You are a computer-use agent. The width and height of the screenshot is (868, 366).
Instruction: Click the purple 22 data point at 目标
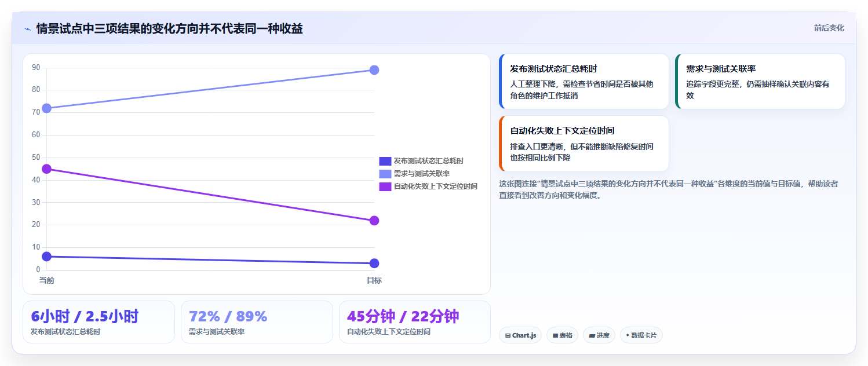[x=374, y=221]
